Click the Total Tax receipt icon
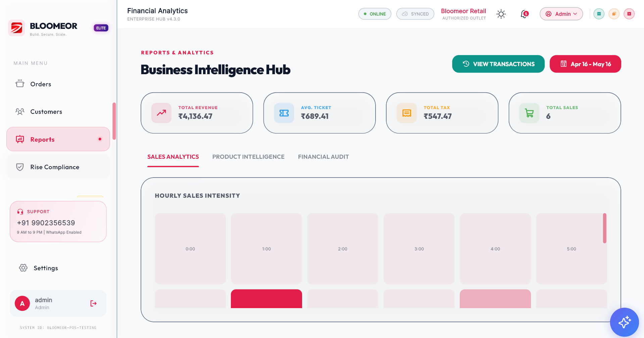 click(x=407, y=113)
